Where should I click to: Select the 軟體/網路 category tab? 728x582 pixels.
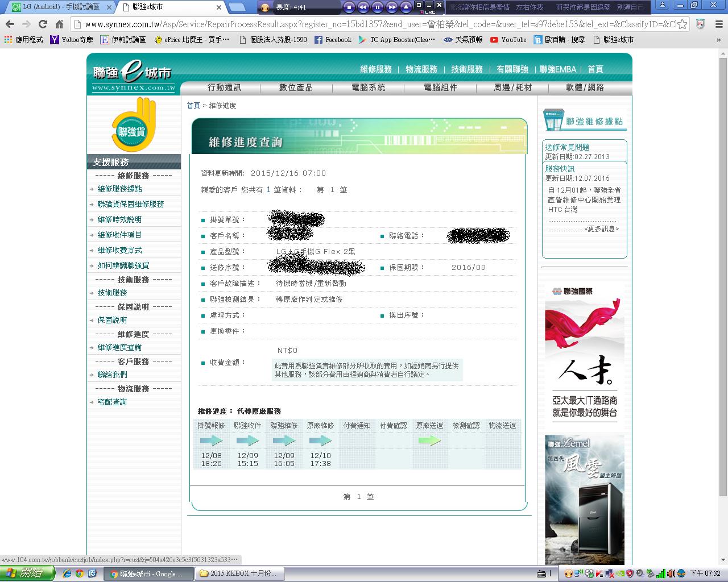tap(585, 88)
